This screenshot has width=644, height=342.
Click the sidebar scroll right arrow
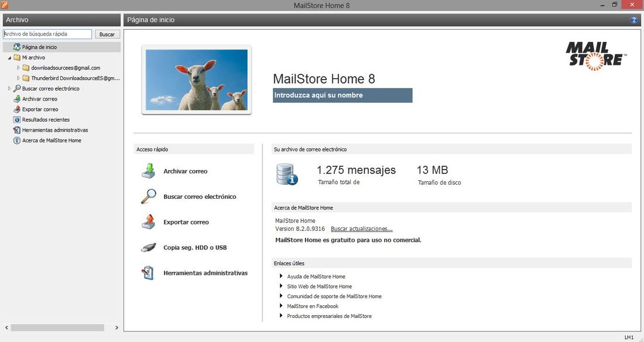pos(117,327)
